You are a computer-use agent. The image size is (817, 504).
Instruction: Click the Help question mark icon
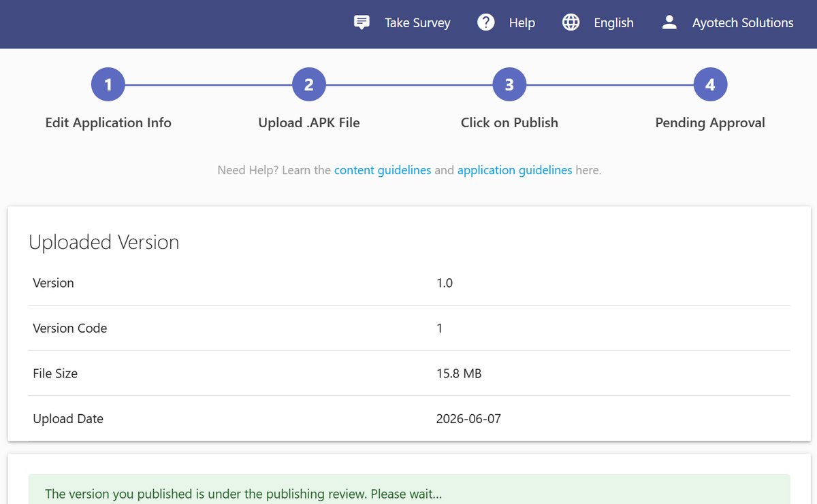485,22
